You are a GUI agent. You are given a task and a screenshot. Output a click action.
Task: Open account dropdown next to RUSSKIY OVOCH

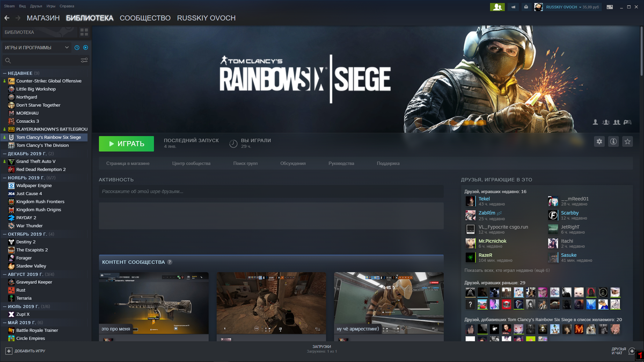click(579, 7)
